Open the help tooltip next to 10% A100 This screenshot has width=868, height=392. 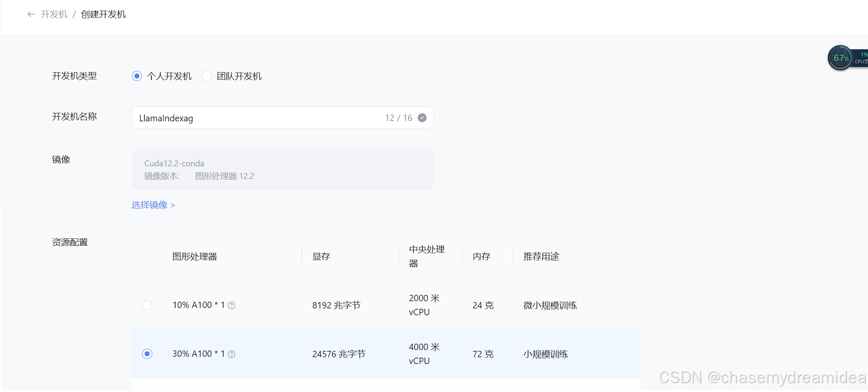(232, 305)
